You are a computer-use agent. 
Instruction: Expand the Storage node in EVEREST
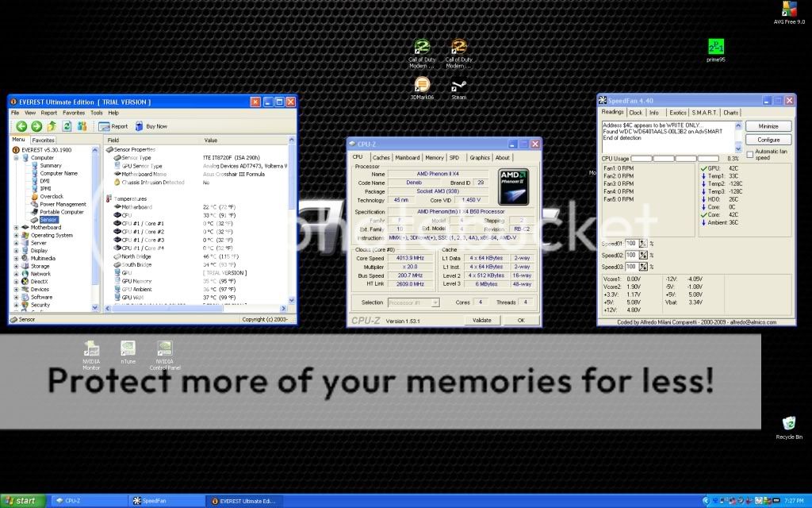(16, 266)
